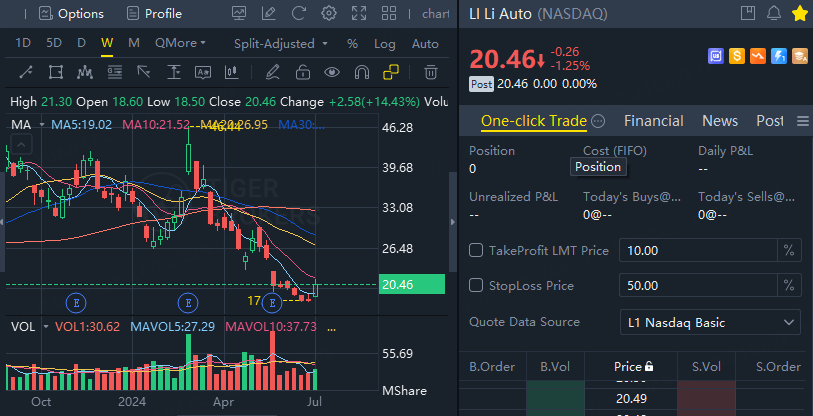Open the Split-Adjusted dropdown

point(281,44)
